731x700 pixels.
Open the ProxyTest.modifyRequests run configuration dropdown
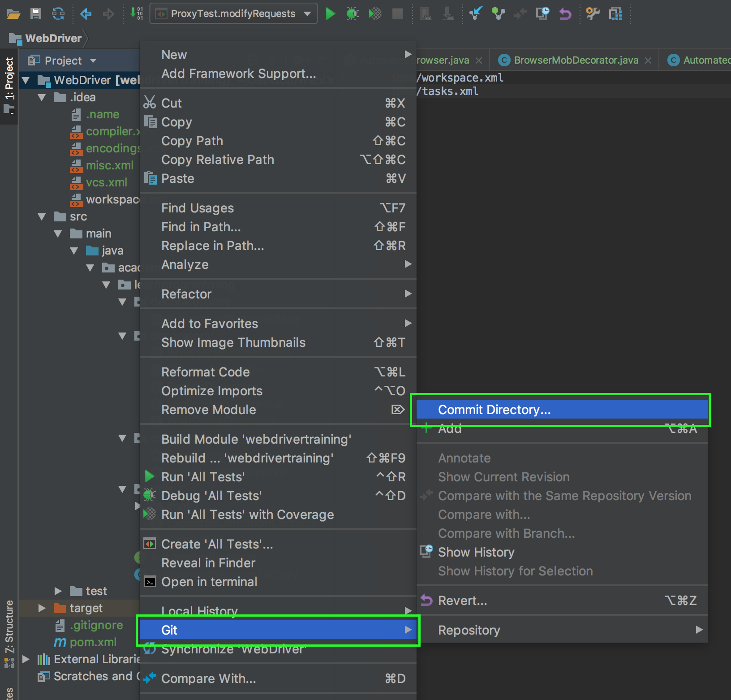click(233, 14)
